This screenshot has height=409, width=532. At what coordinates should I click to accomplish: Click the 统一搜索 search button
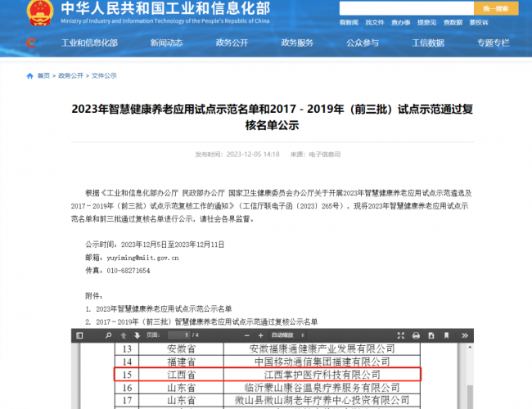click(496, 8)
